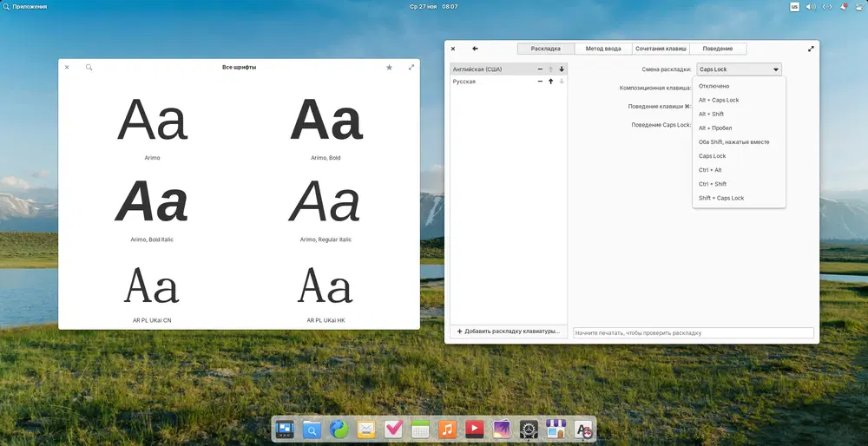
Task: Click the star icon in the fonts window
Action: (389, 67)
